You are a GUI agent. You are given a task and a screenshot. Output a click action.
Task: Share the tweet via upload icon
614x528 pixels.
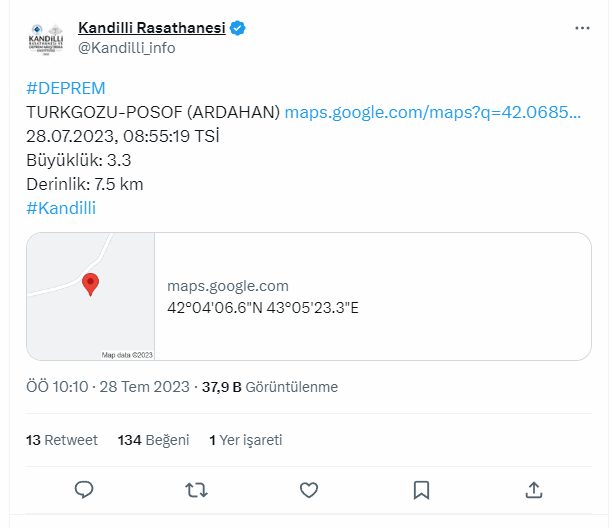pos(534,490)
